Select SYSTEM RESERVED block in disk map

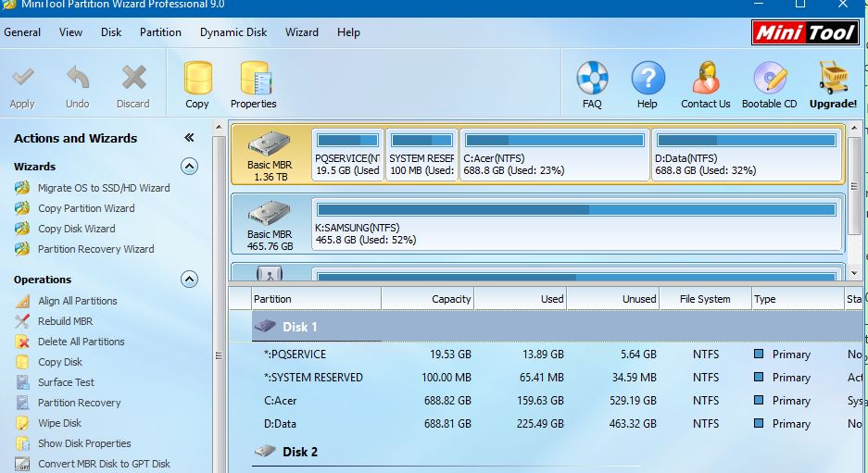pyautogui.click(x=421, y=155)
